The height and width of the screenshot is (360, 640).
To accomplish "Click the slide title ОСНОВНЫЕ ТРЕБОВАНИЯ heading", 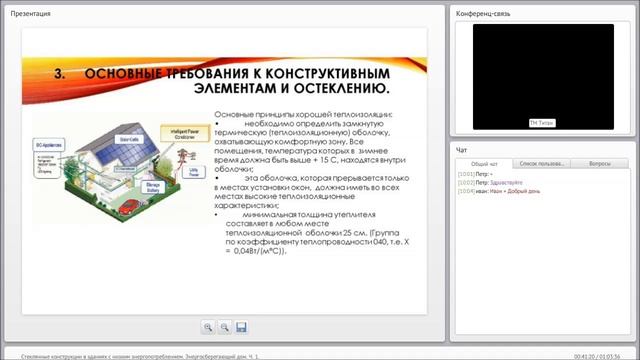I will pos(222,81).
